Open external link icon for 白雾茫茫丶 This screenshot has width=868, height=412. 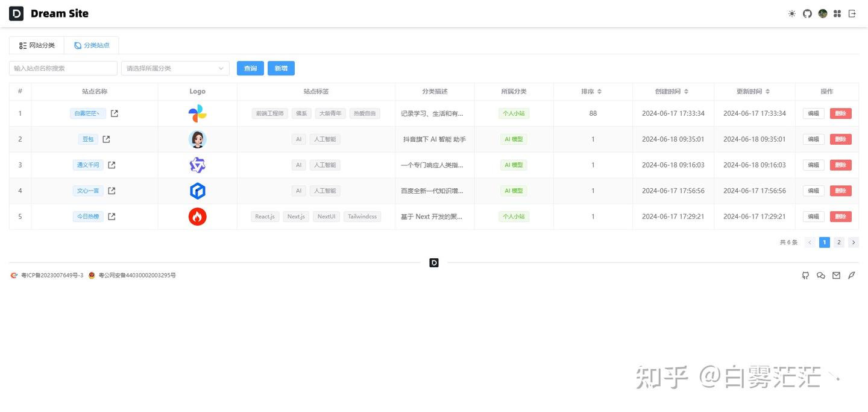coord(115,113)
